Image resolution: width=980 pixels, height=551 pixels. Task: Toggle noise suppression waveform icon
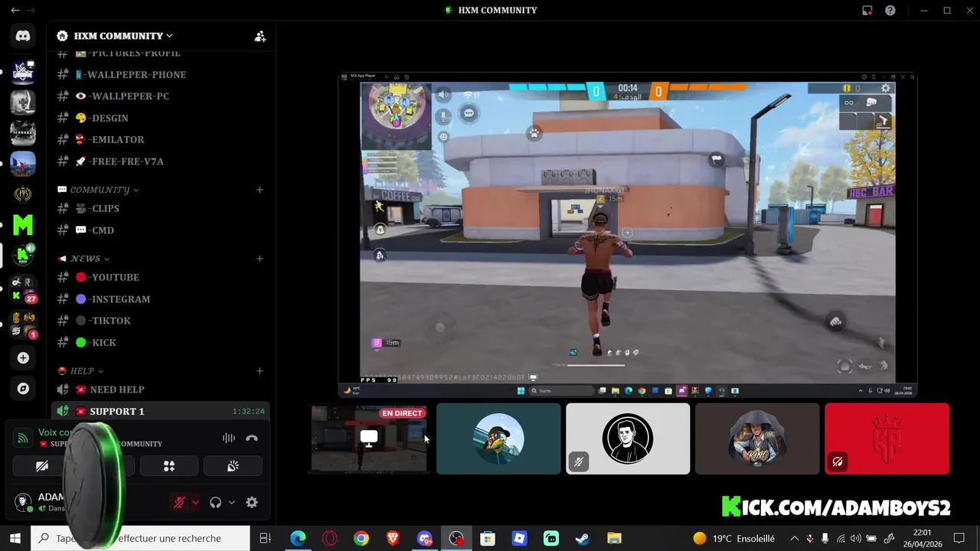click(x=228, y=439)
